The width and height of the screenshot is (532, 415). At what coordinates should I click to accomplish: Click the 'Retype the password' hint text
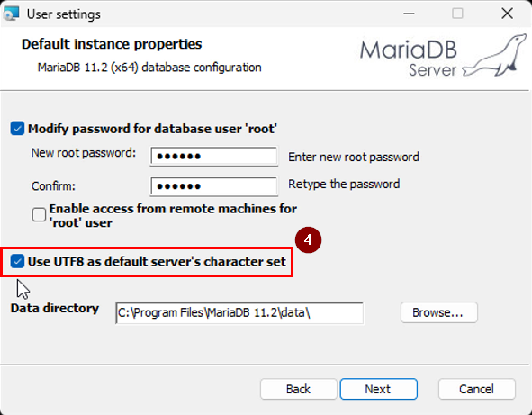tap(344, 185)
